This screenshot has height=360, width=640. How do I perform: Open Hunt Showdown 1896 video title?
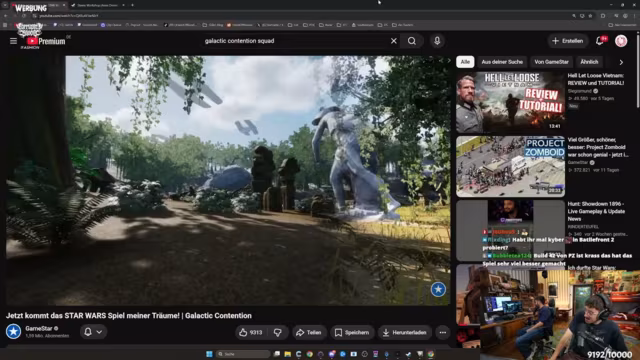[596, 211]
